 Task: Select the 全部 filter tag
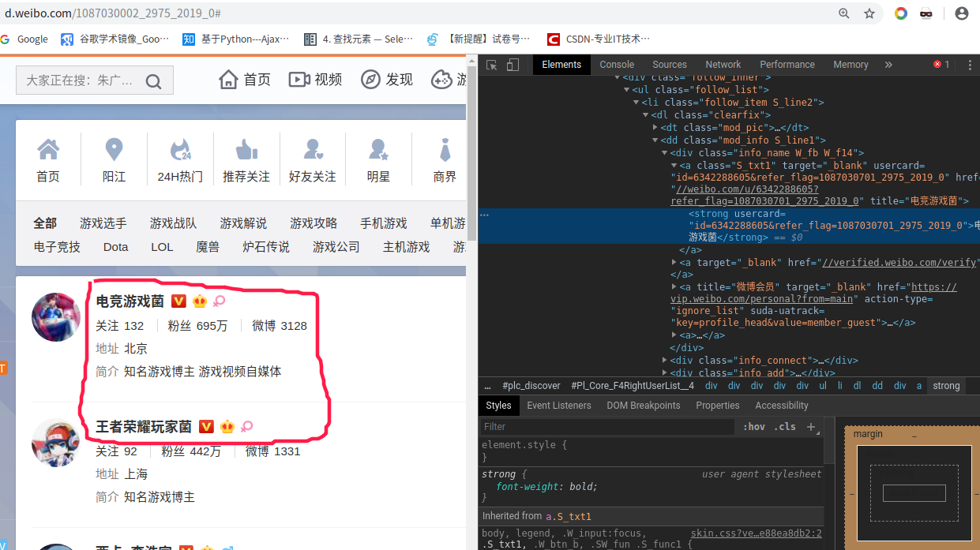[x=45, y=223]
